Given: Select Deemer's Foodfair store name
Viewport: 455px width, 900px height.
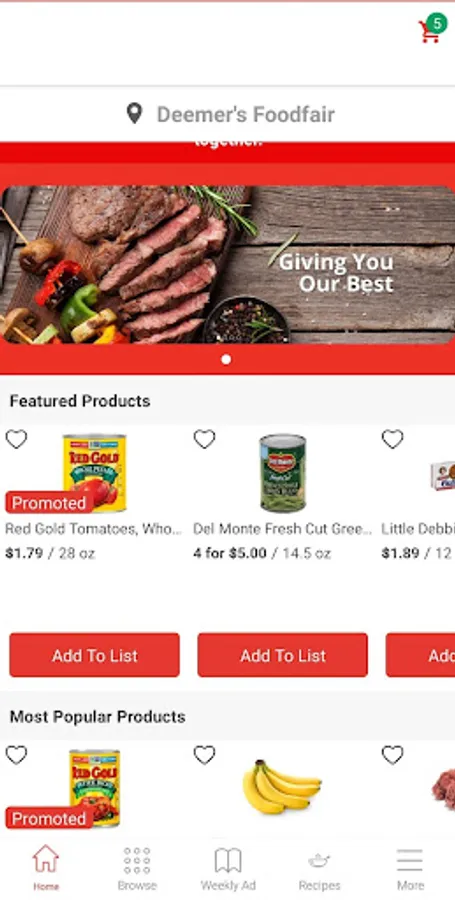Looking at the screenshot, I should [x=246, y=114].
